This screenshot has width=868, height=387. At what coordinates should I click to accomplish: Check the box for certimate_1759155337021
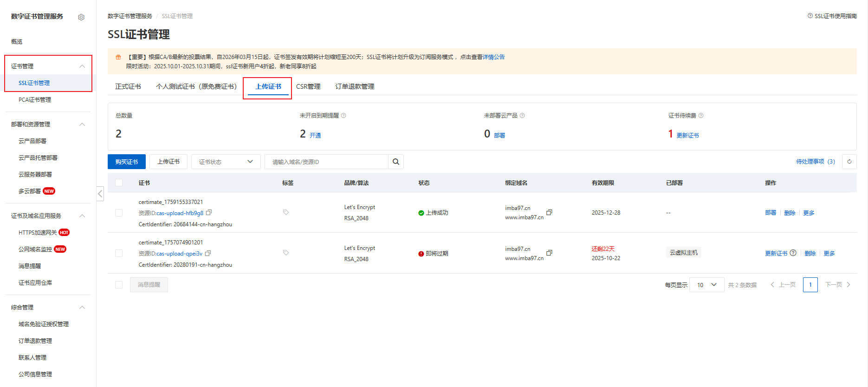tap(119, 213)
